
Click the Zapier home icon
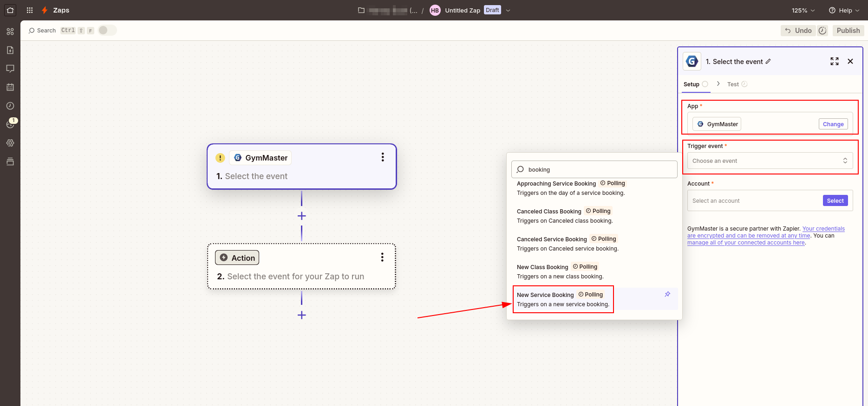point(10,10)
